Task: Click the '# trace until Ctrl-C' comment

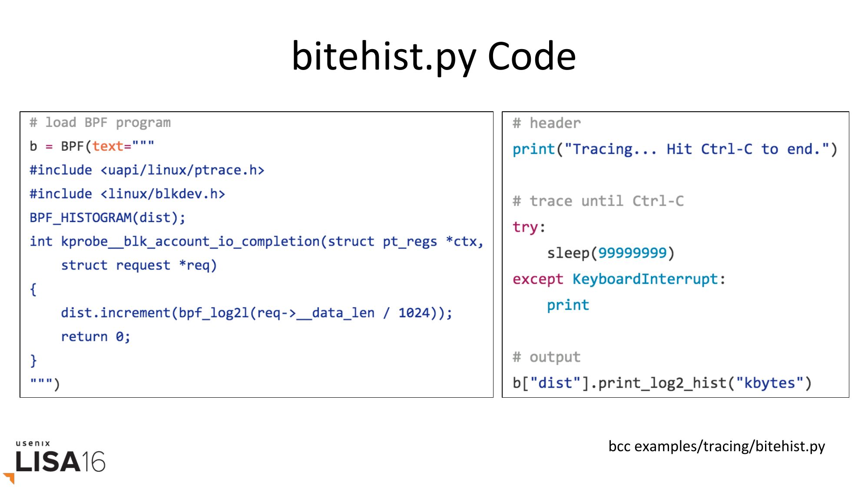Action: click(x=598, y=201)
